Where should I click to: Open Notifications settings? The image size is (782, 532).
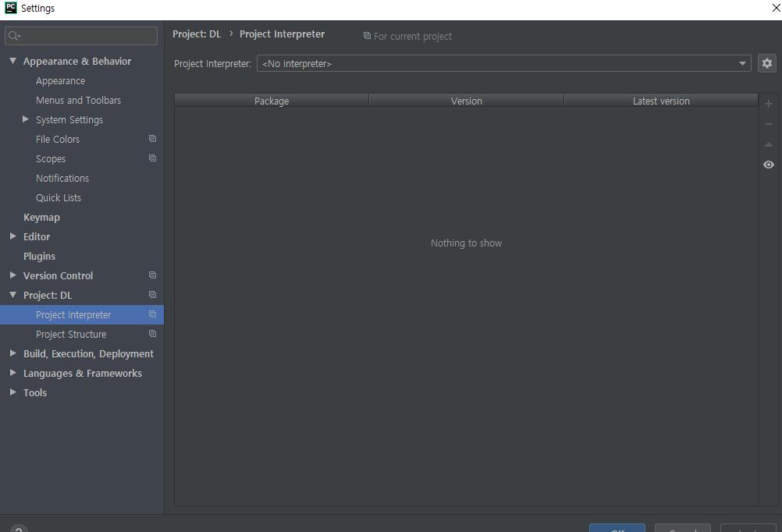[x=62, y=178]
